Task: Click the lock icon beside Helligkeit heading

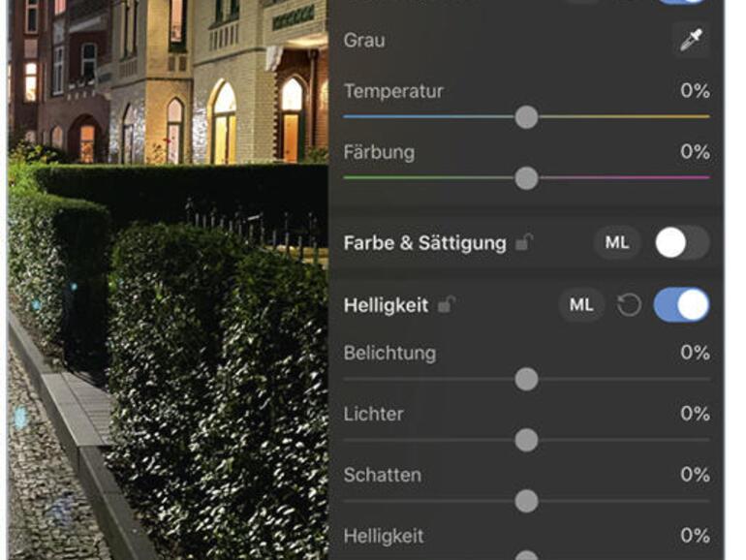Action: pos(446,305)
